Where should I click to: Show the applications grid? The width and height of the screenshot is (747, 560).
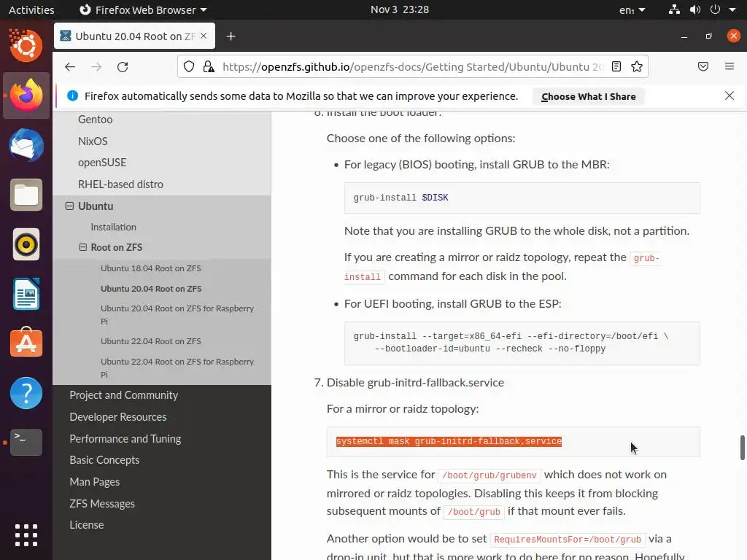pos(26,535)
